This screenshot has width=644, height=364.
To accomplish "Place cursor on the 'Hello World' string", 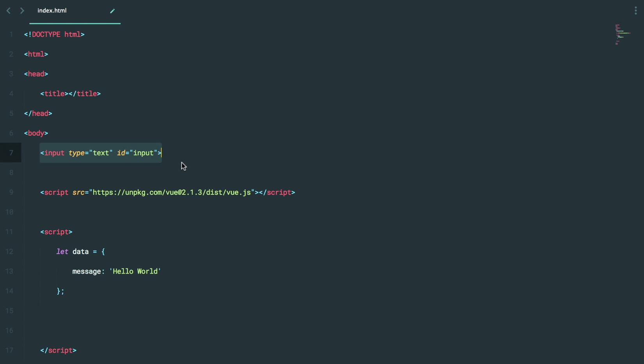I will [x=135, y=271].
